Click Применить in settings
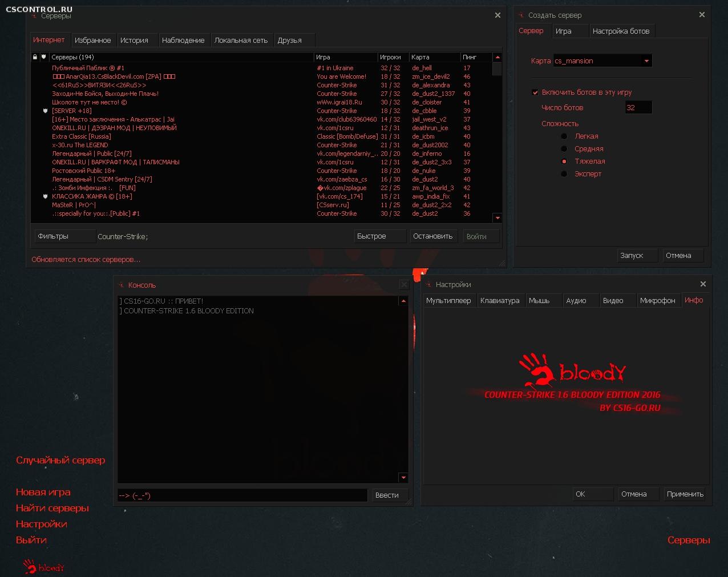728x577 pixels. [x=685, y=494]
